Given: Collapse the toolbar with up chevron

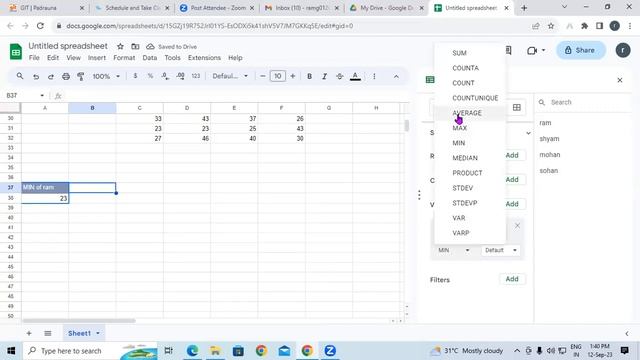Looking at the screenshot, I should click(x=396, y=76).
